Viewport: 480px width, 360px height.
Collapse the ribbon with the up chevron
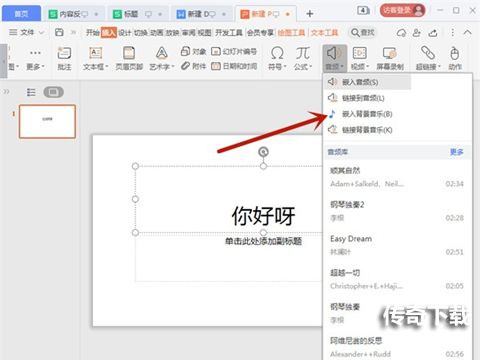[x=467, y=32]
